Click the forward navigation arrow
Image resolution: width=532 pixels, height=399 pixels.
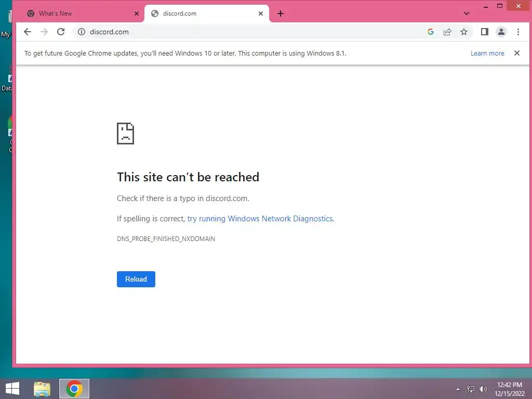44,32
